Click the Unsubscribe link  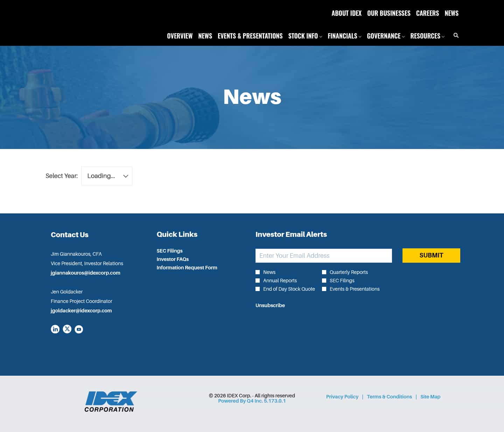coord(270,305)
